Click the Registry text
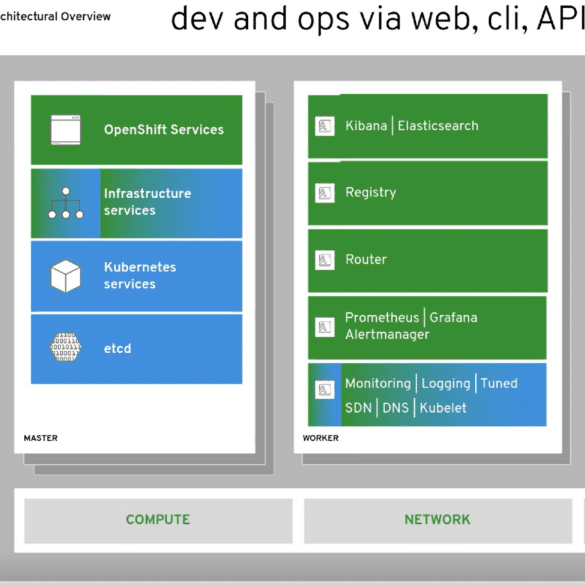585x585 pixels. point(371,193)
